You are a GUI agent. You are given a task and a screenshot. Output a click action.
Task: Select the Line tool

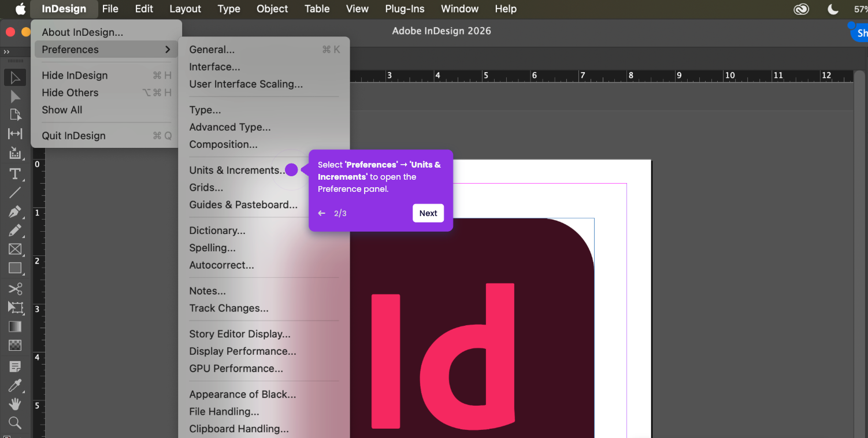pos(15,192)
